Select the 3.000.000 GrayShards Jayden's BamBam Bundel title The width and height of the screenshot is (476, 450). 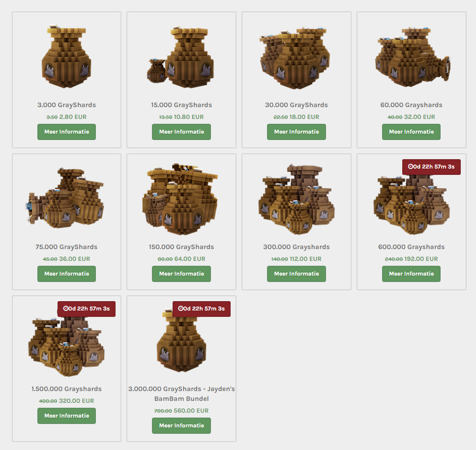click(181, 394)
